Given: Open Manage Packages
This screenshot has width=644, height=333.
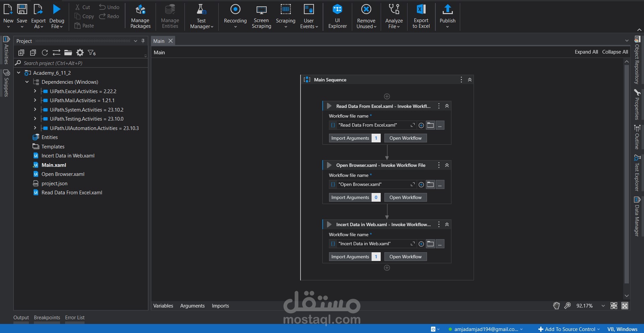Looking at the screenshot, I should click(141, 16).
